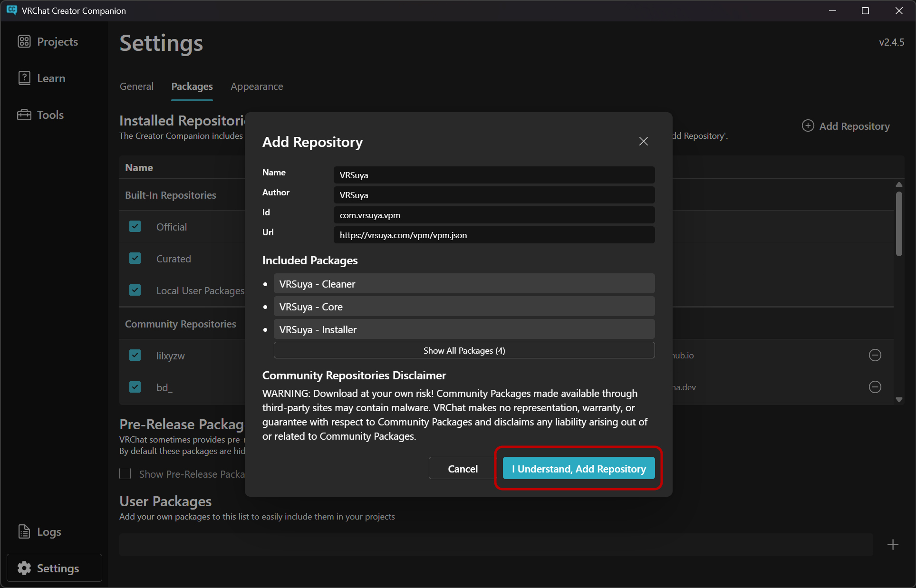Click the plus icon next to Add Repository
This screenshot has height=588, width=916.
pos(808,125)
